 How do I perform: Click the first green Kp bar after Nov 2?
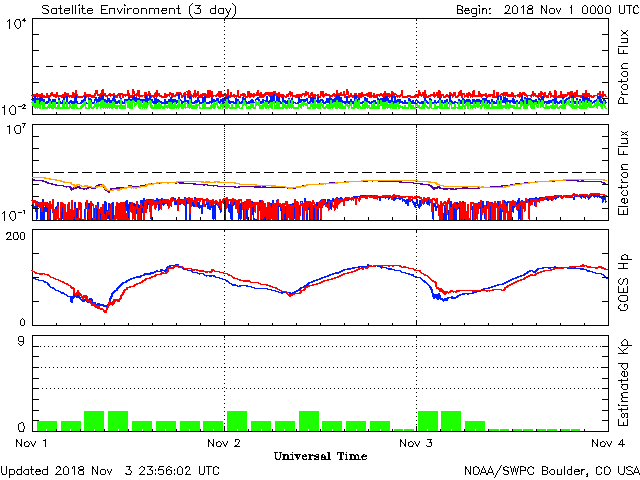click(x=237, y=421)
